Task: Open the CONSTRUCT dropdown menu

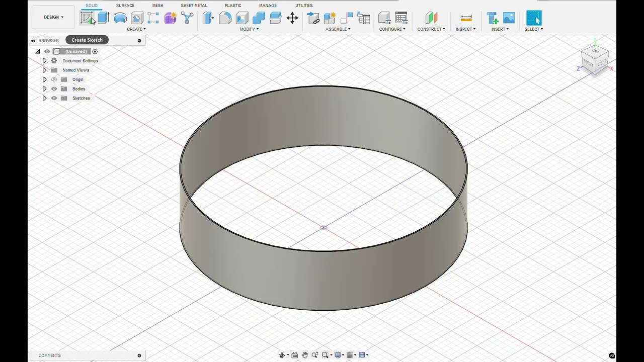Action: tap(431, 29)
